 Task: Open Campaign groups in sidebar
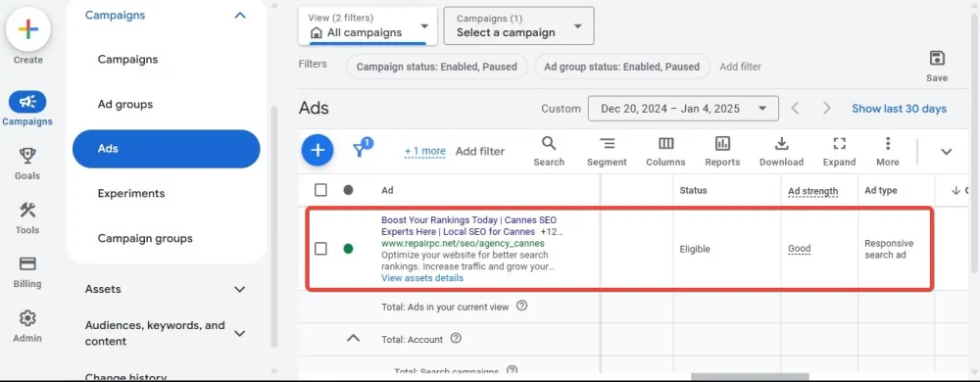145,238
